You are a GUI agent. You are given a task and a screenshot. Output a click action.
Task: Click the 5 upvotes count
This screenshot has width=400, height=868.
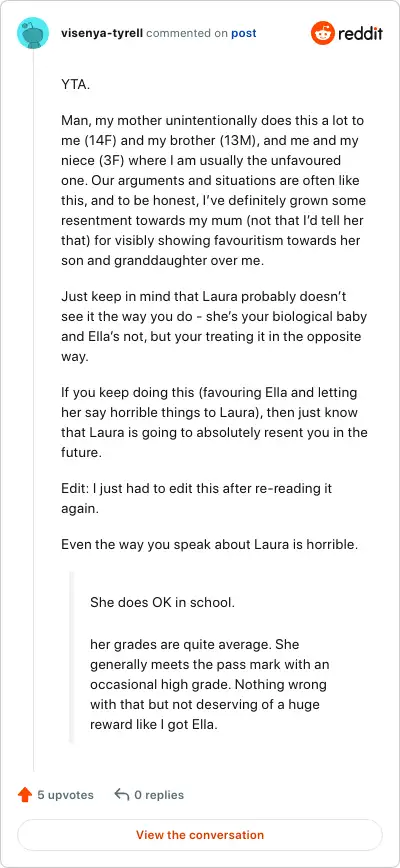tap(65, 795)
